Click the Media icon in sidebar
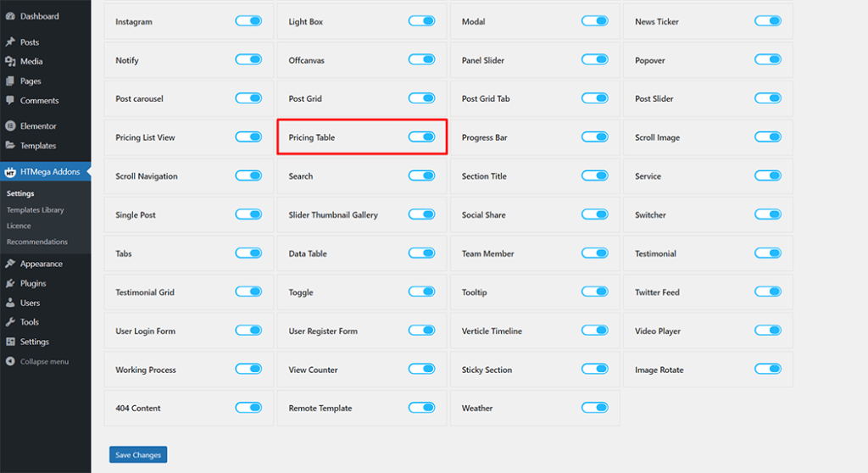868x473 pixels. point(10,62)
